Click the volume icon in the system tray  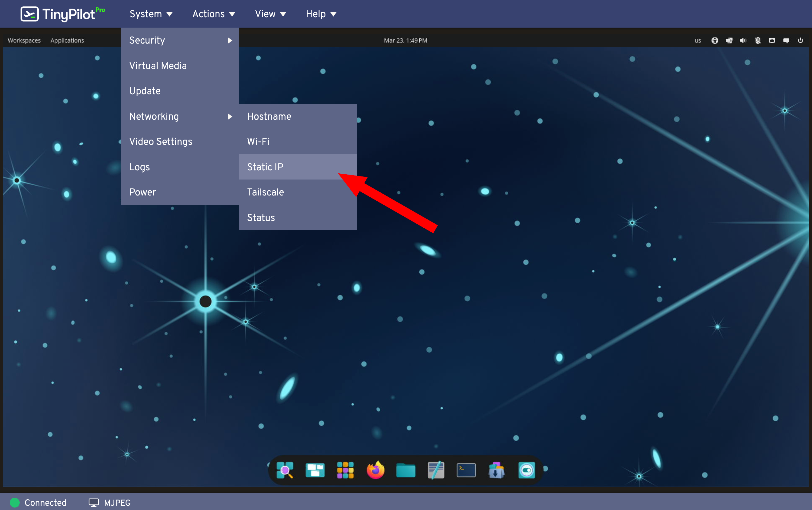(x=743, y=40)
